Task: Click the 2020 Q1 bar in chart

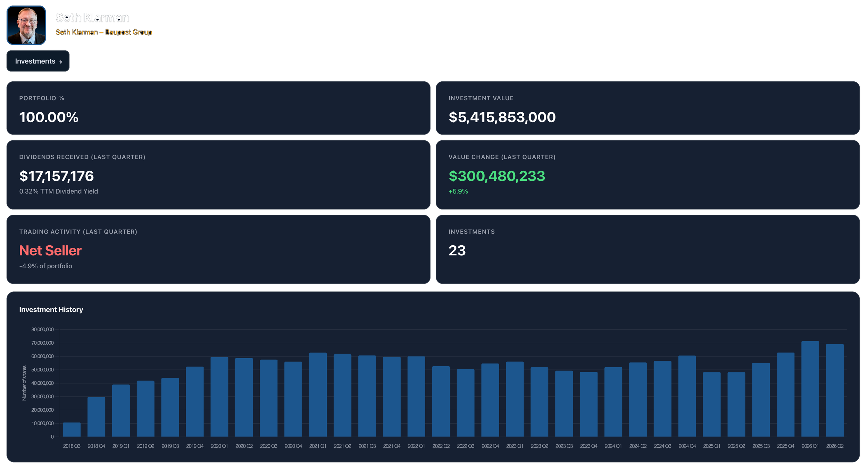Action: (219, 397)
